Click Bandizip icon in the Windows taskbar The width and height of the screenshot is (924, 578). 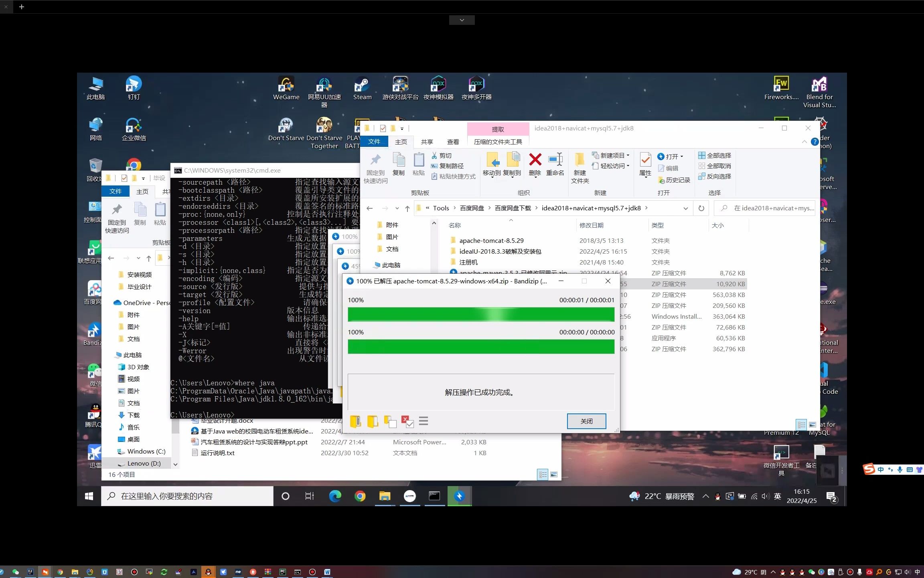tap(459, 496)
